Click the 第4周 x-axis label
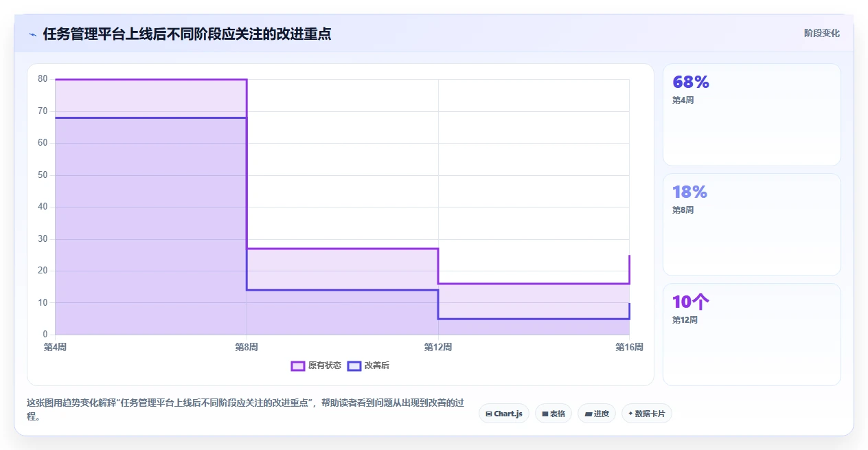Viewport: 868px width, 450px height. 55,347
